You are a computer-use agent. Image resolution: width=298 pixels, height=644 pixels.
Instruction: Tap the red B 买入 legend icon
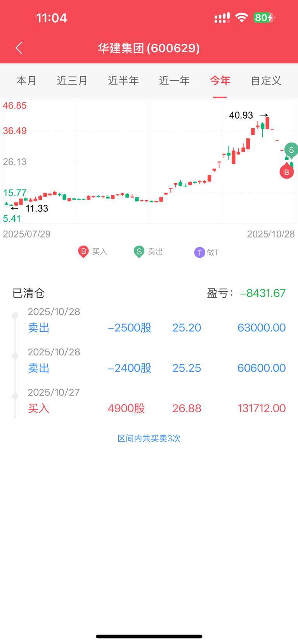(x=83, y=252)
